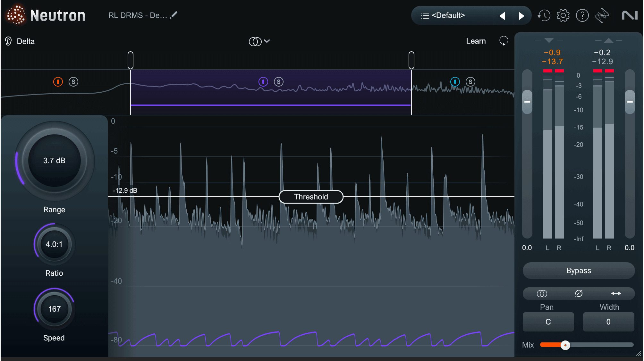This screenshot has height=361, width=644.
Task: Click the Native Instruments NI logo
Action: point(630,15)
